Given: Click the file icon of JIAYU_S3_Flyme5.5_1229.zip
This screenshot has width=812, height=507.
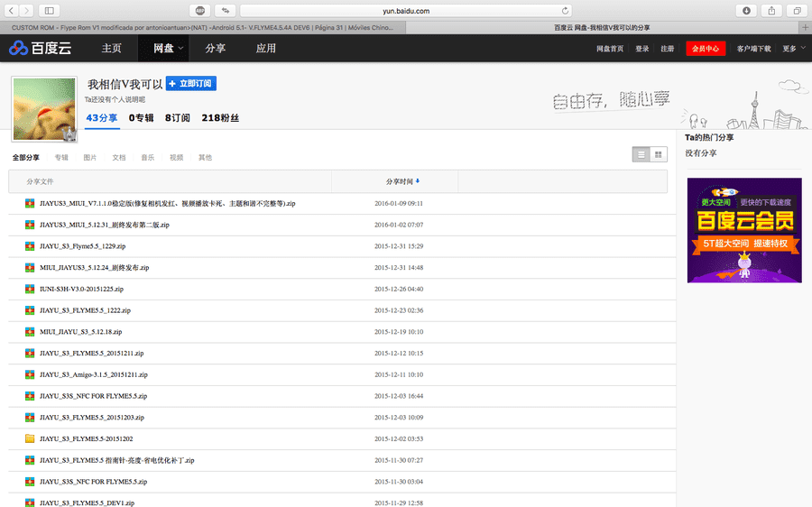Looking at the screenshot, I should (x=30, y=246).
